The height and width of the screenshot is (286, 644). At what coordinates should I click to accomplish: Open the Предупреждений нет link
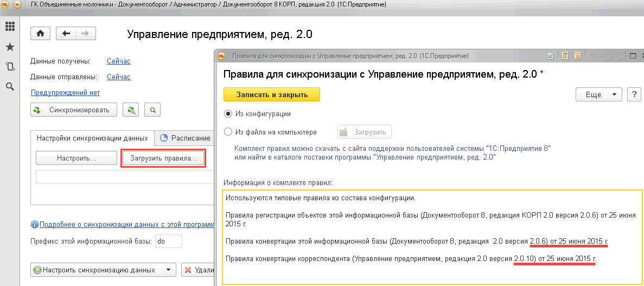point(65,92)
